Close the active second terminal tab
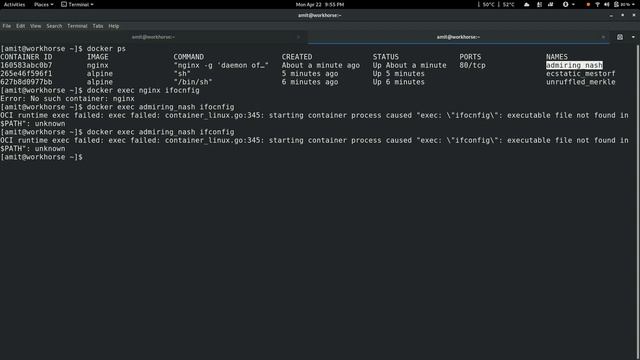The width and height of the screenshot is (640, 360). pos(603,37)
